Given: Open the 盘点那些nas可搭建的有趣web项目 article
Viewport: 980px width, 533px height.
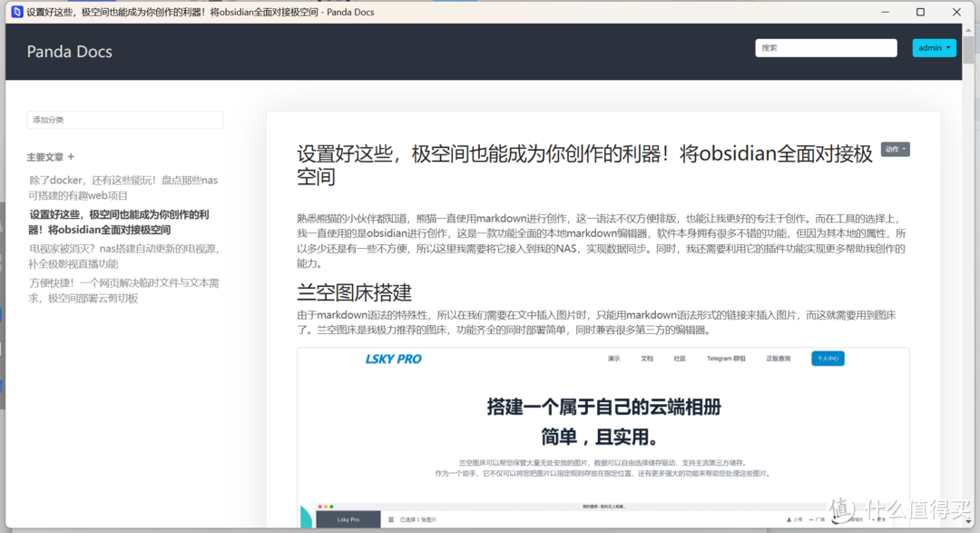Looking at the screenshot, I should [123, 186].
